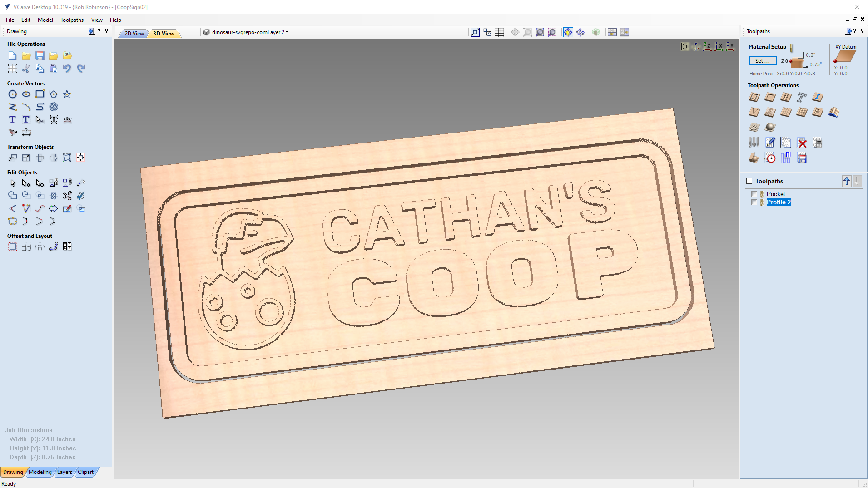View the 3D model down Z axis

pos(708,47)
